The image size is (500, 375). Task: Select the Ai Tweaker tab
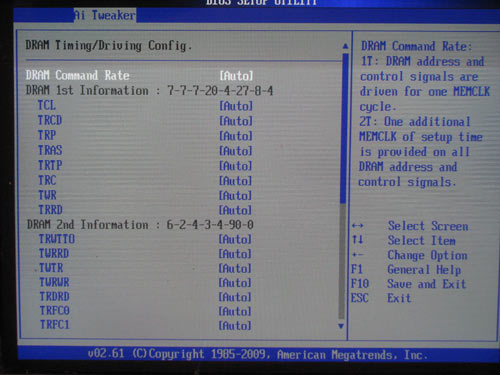105,15
